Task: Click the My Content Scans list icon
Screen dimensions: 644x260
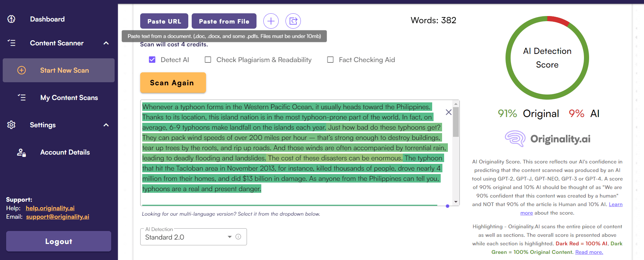Action: pyautogui.click(x=22, y=98)
